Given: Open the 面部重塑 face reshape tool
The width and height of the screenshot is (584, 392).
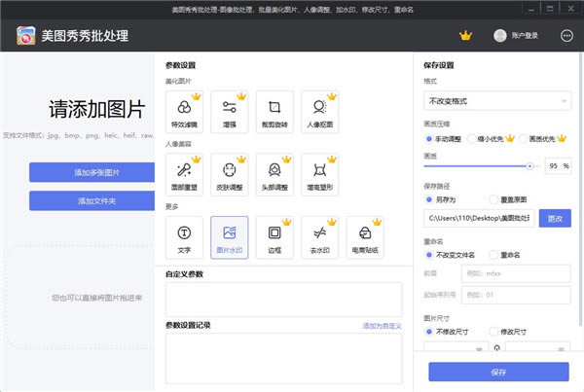Looking at the screenshot, I should [184, 174].
